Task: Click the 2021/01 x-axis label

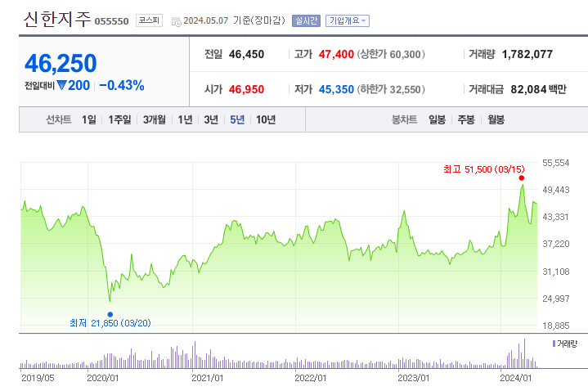Action: (208, 378)
